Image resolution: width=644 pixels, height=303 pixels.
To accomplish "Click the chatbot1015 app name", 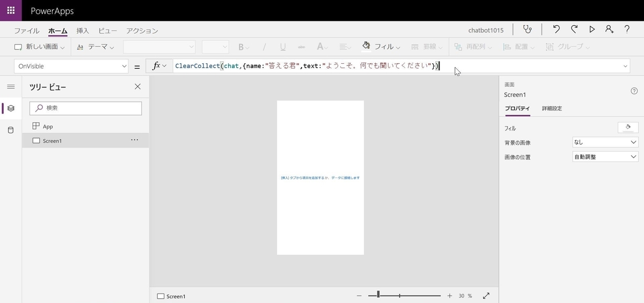I will click(486, 30).
